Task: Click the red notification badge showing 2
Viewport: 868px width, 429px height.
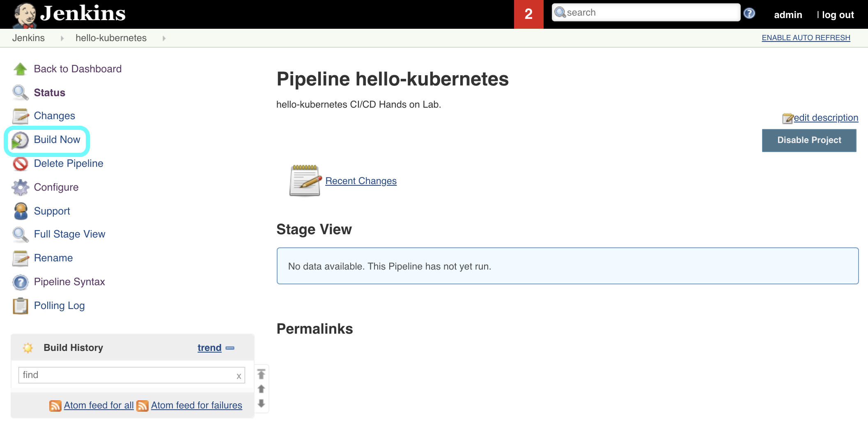Action: click(x=529, y=14)
